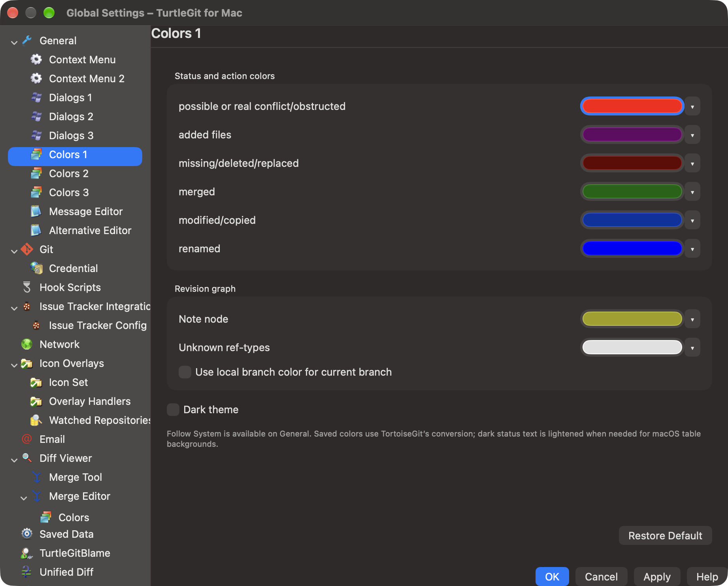Click the Issue Tracker Config bug icon
The height and width of the screenshot is (586, 728).
[36, 325]
